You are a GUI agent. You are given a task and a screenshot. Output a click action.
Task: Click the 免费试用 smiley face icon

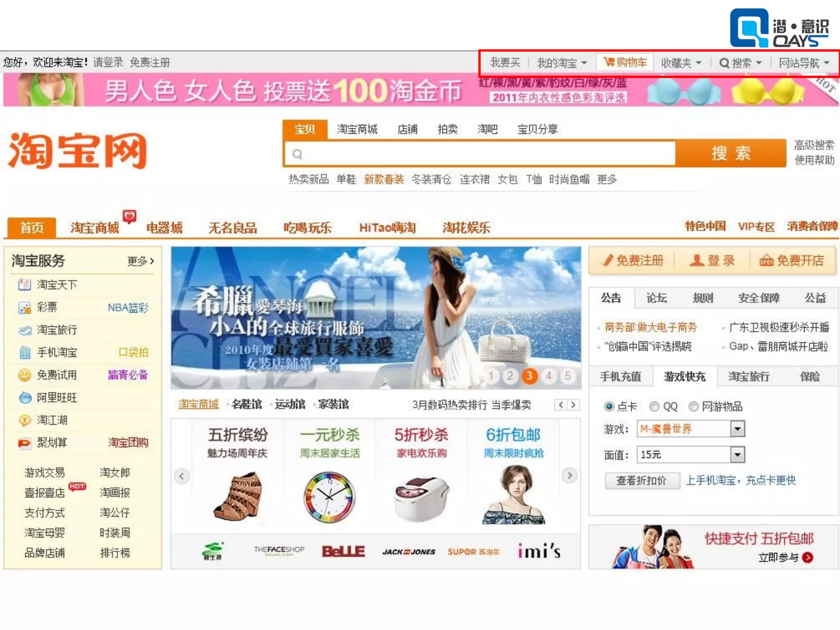(x=25, y=375)
